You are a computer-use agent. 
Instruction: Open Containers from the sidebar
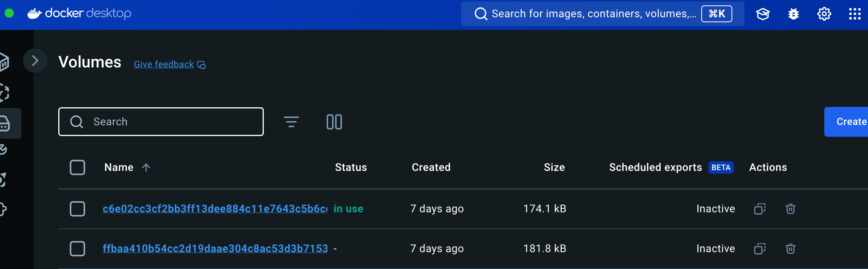[x=4, y=62]
